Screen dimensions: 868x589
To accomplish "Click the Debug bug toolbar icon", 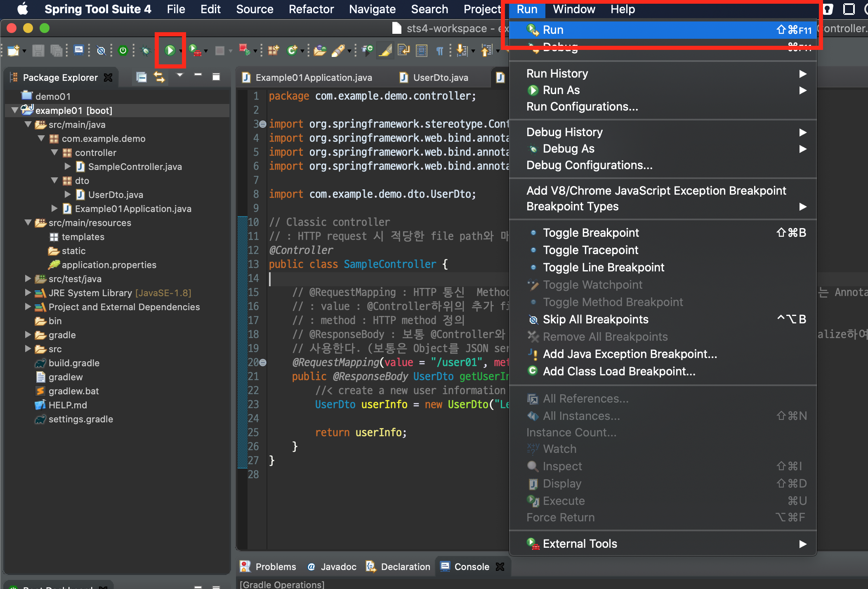I will click(146, 50).
